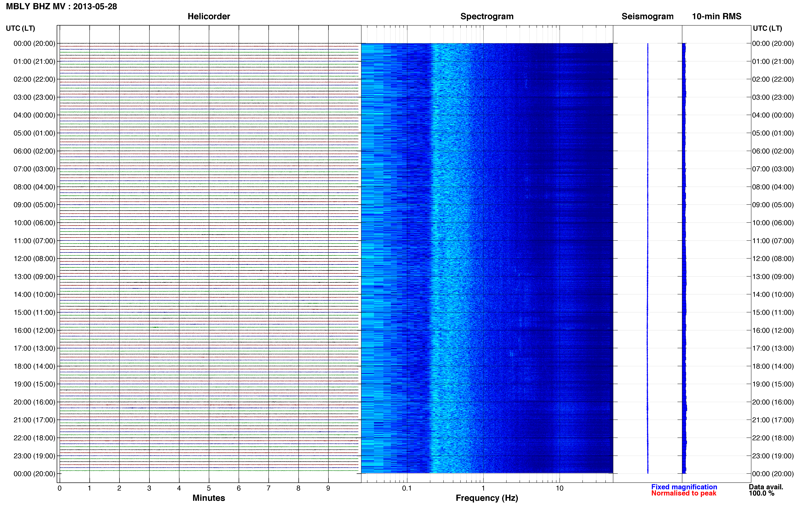The width and height of the screenshot is (812, 508).
Task: Click left time label '18:00 (14:00)'
Action: 34,366
